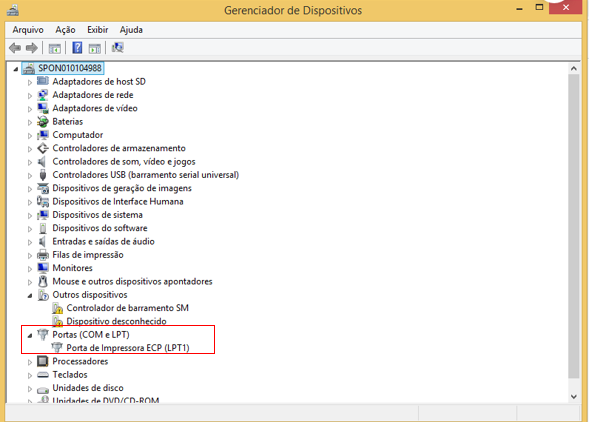
Task: Click the Dispositivos de geração de imagens icon
Action: 43,188
